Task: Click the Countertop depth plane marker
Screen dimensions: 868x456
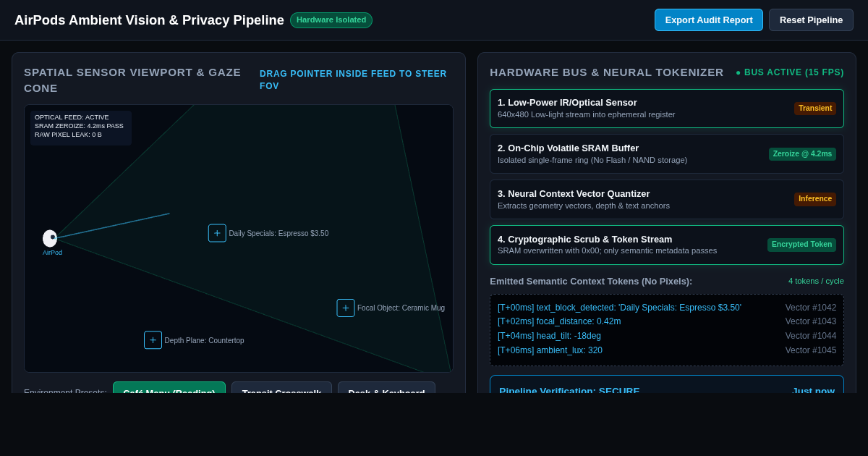Action: pyautogui.click(x=153, y=340)
